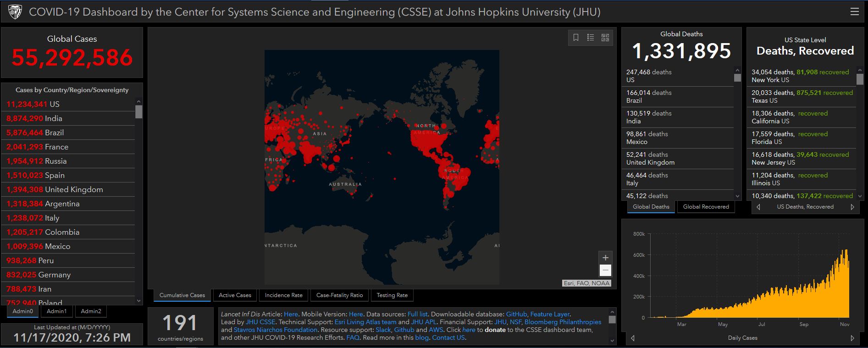Image resolution: width=868 pixels, height=348 pixels.
Task: Open the Full list data sources link
Action: 417,314
